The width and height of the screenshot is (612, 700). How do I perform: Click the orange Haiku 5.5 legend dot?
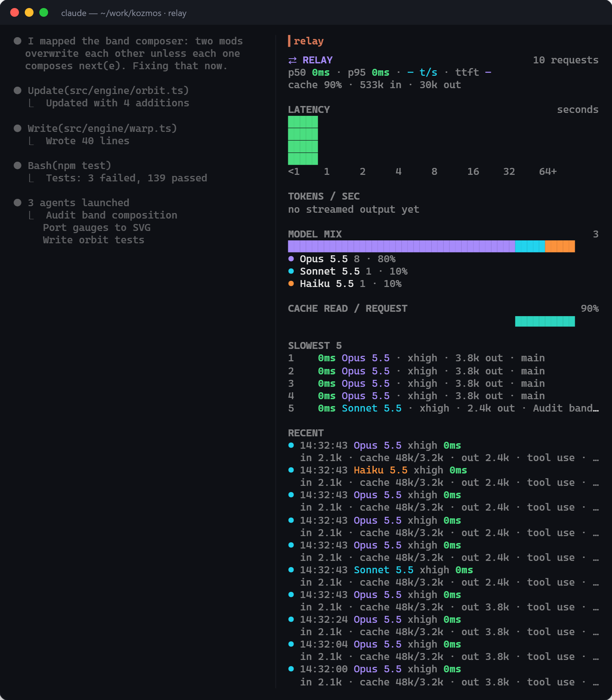(291, 284)
